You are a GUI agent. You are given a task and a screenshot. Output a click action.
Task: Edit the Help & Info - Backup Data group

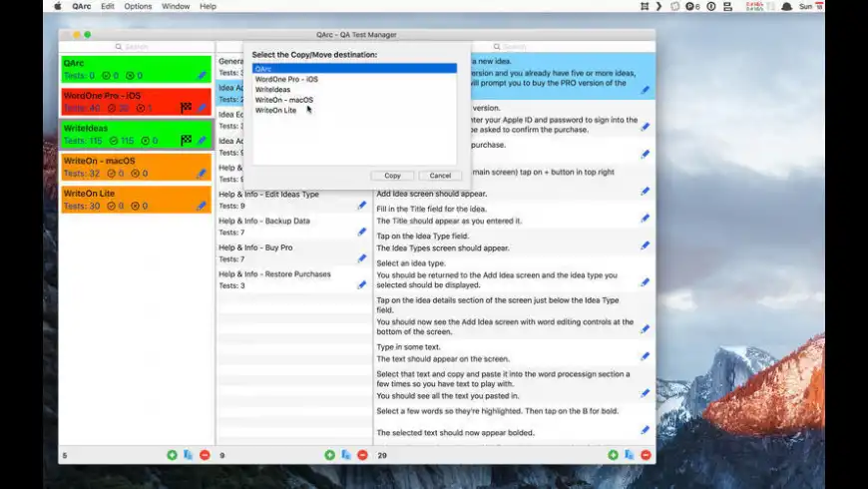(x=362, y=233)
